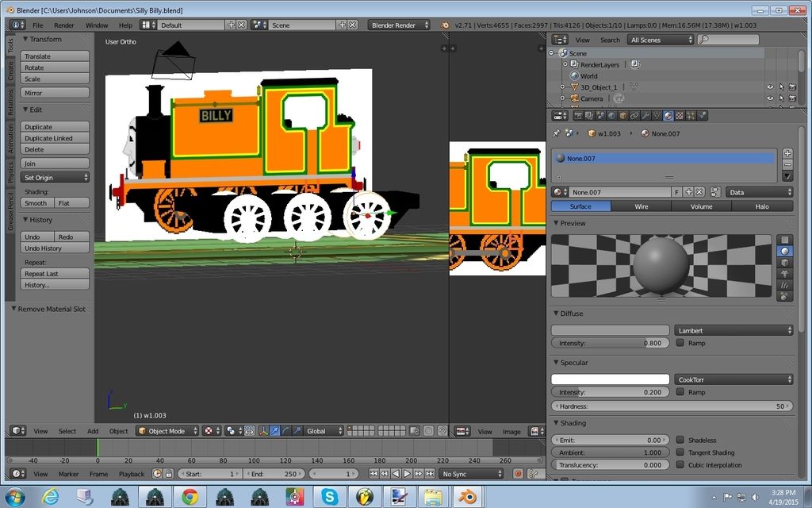This screenshot has height=508, width=812.
Task: Open the Modifiers wrench tab
Action: click(645, 116)
